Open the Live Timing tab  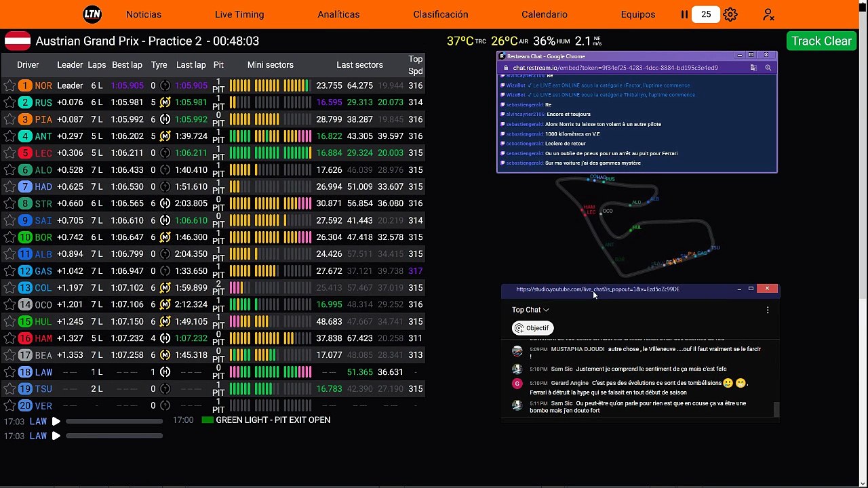pos(239,14)
